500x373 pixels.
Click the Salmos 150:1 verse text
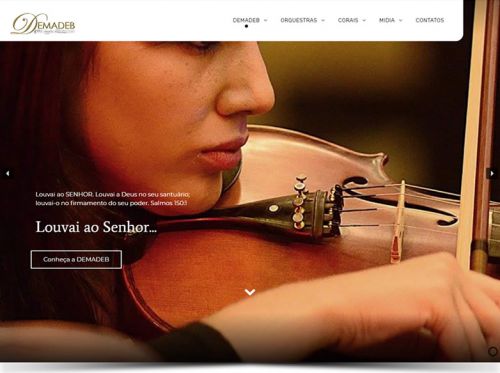pyautogui.click(x=113, y=199)
